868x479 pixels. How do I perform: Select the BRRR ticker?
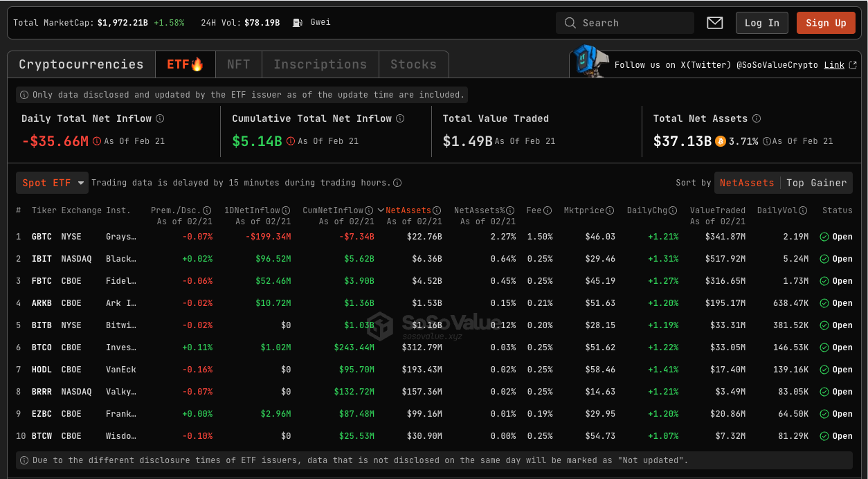point(42,392)
